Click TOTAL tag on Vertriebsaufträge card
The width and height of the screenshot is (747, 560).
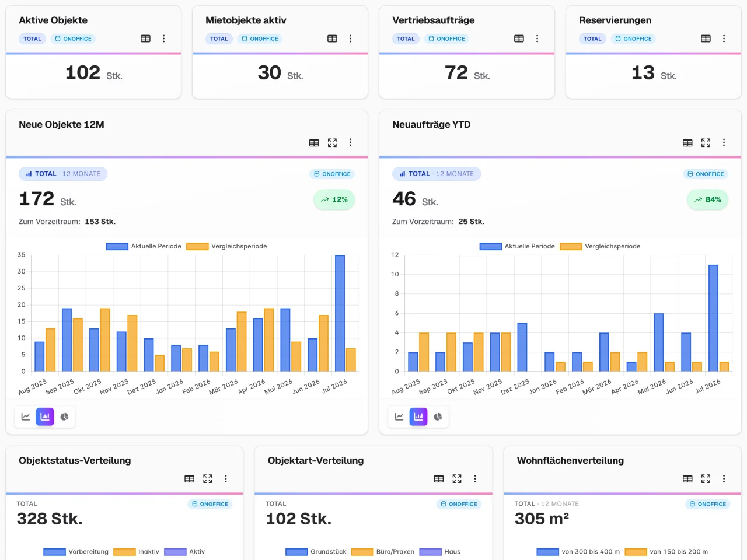[x=406, y=38]
